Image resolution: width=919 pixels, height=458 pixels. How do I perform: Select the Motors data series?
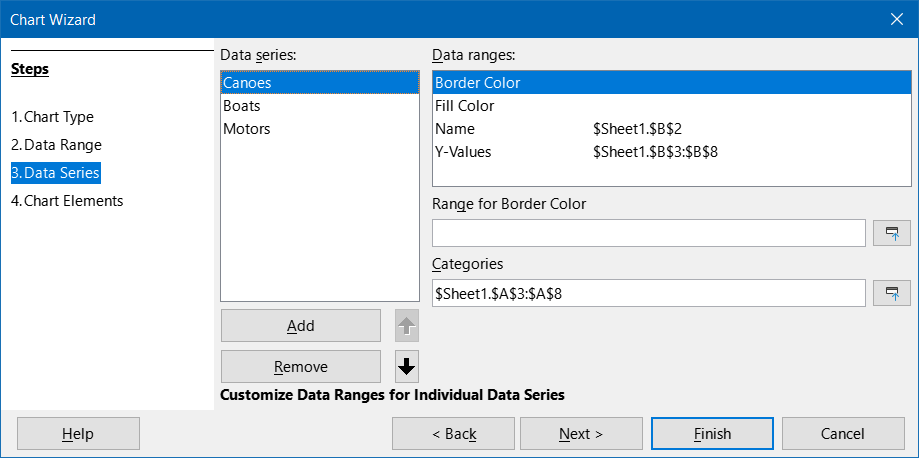(320, 129)
